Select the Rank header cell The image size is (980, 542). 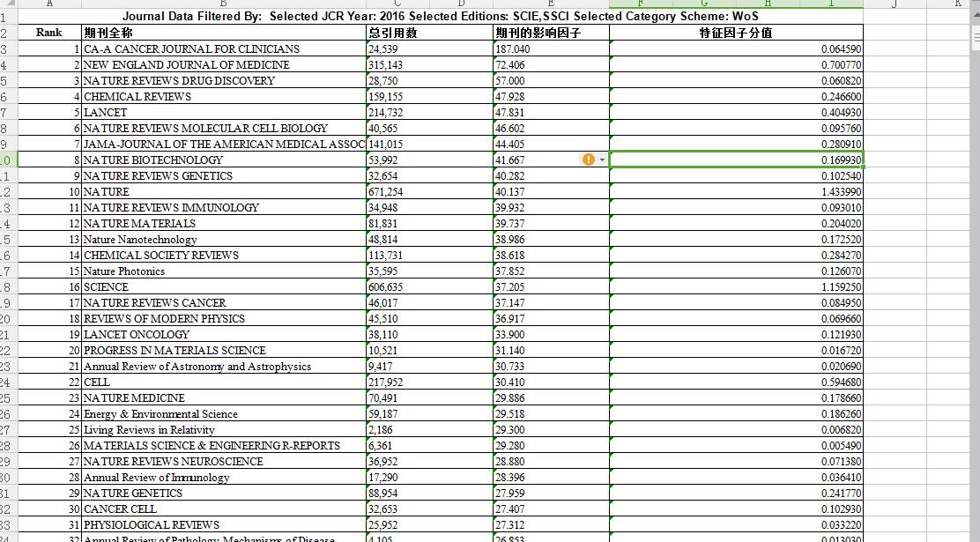coord(49,33)
